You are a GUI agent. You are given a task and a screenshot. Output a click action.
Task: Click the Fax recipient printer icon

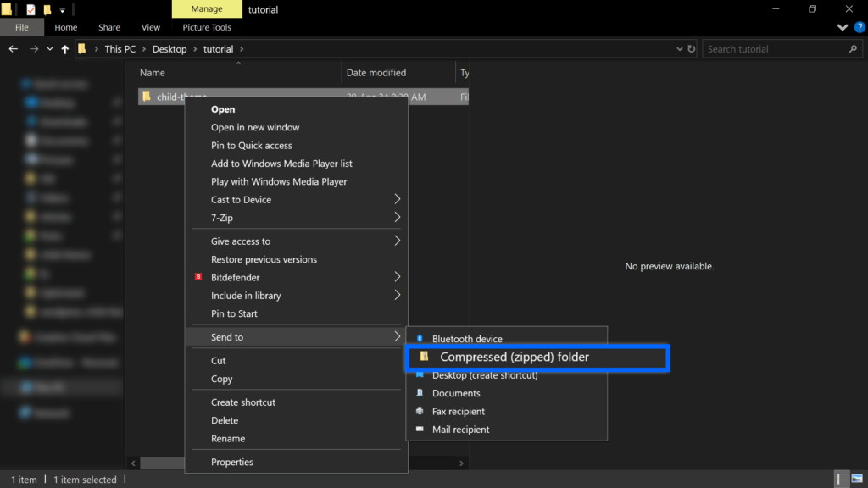[420, 411]
